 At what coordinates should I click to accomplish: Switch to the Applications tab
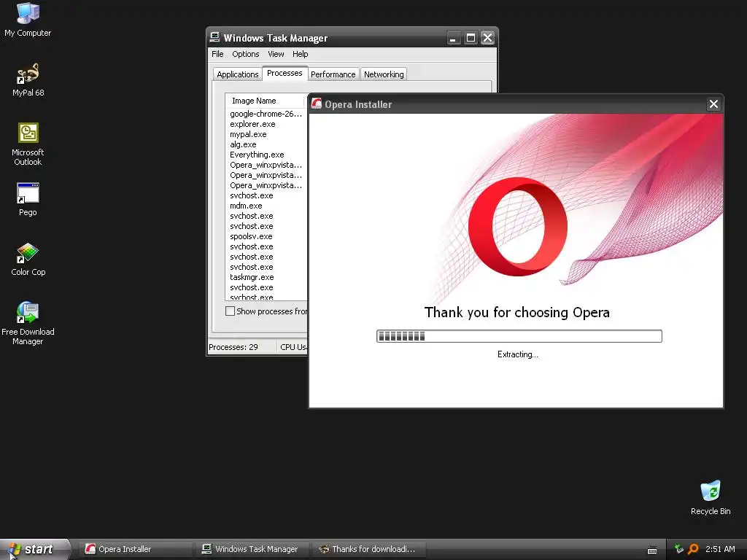click(237, 74)
